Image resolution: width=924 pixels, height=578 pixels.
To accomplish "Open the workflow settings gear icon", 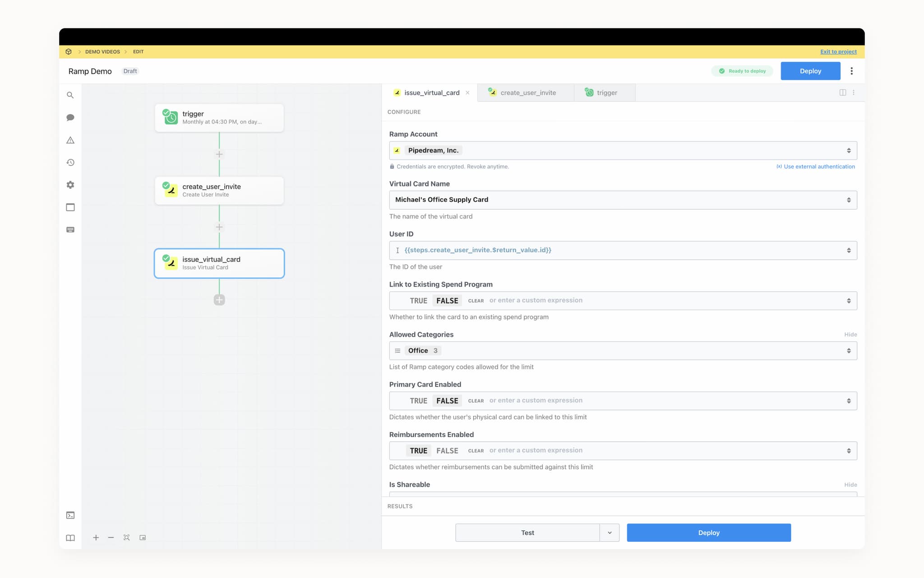I will (x=70, y=185).
